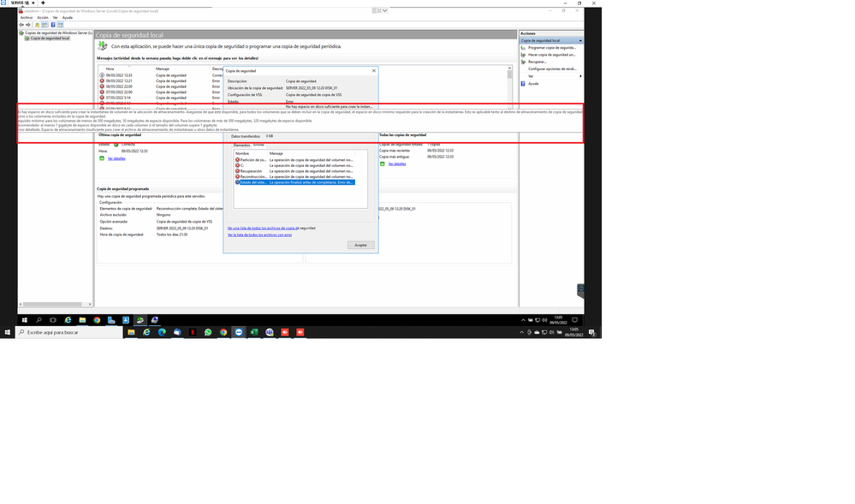Open Microsoft Edge on local taskbar
This screenshot has height=504, width=855.
tap(162, 332)
